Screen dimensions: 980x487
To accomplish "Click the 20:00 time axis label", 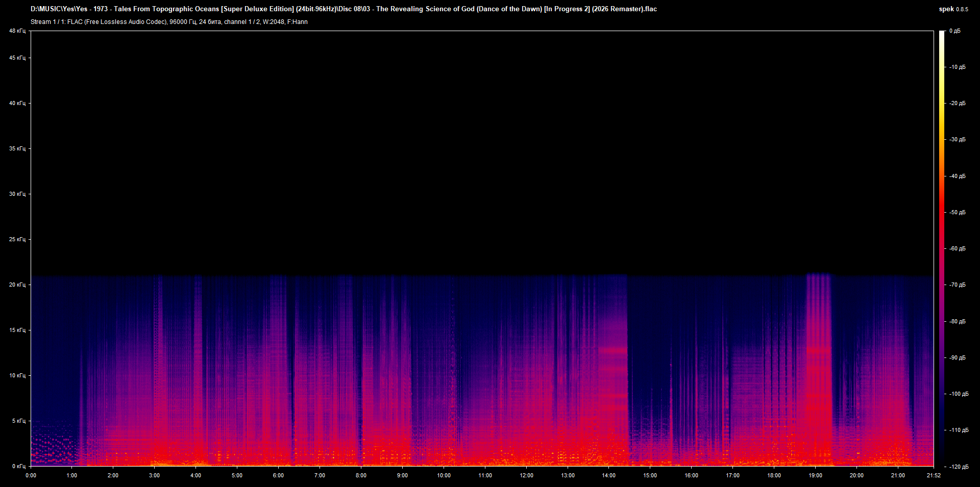I will pyautogui.click(x=856, y=476).
